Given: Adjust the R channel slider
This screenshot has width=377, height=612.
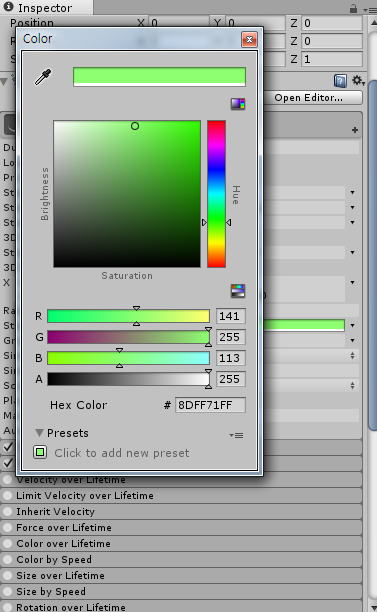Looking at the screenshot, I should coord(128,316).
